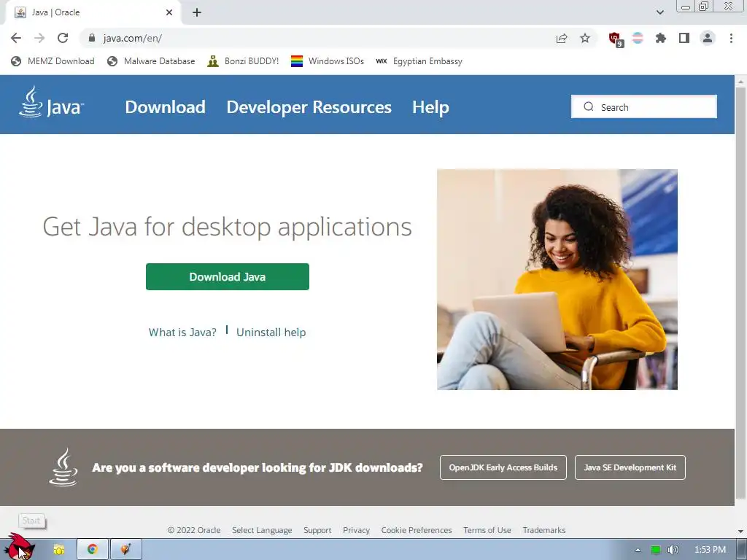The image size is (747, 560).
Task: Click the share page icon in address bar
Action: click(562, 38)
